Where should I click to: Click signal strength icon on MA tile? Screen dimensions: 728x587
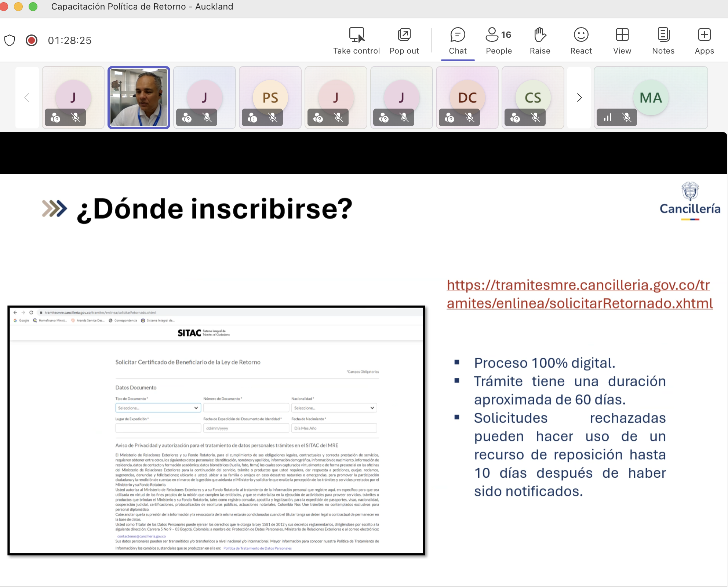point(608,117)
